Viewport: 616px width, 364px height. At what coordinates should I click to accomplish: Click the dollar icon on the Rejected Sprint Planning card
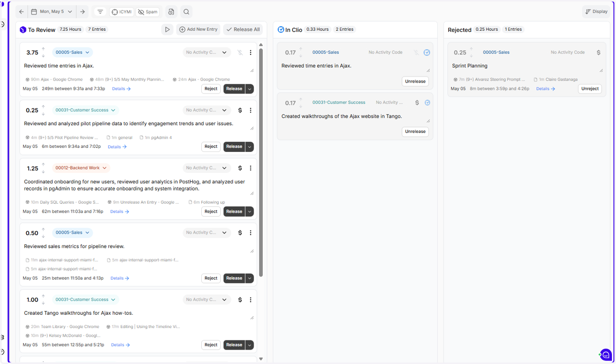599,52
